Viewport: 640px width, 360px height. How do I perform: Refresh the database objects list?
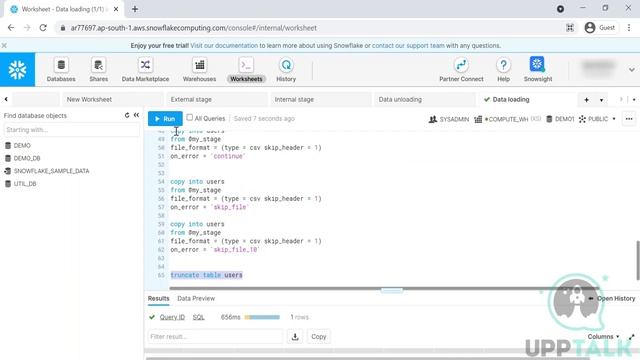(x=127, y=116)
